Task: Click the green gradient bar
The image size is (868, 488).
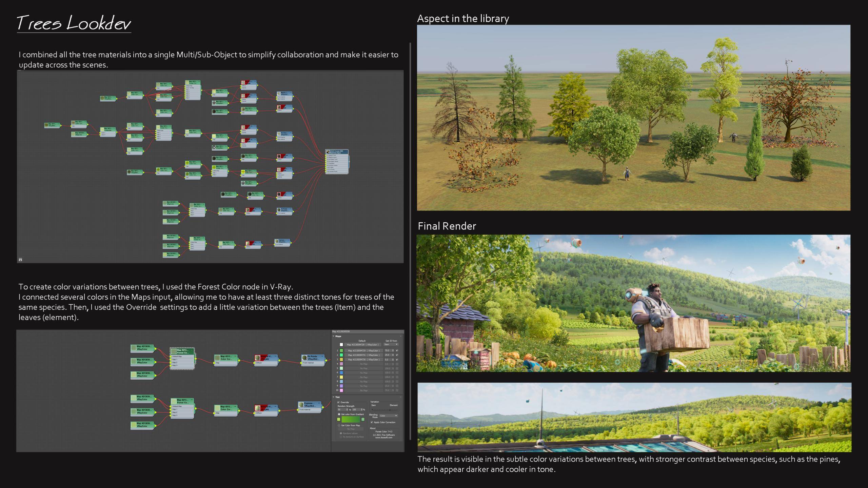Action: [x=351, y=419]
